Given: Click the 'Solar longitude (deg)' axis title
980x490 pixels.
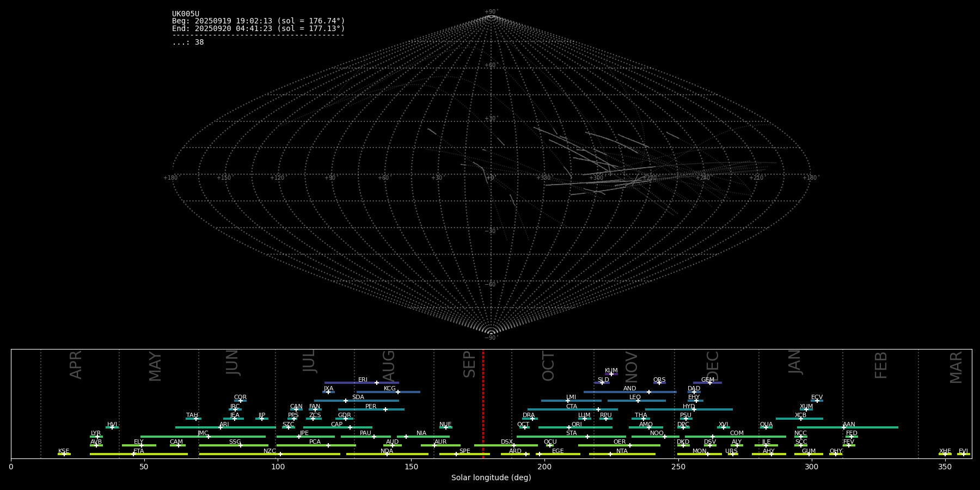Looking at the screenshot, I should pos(491,478).
